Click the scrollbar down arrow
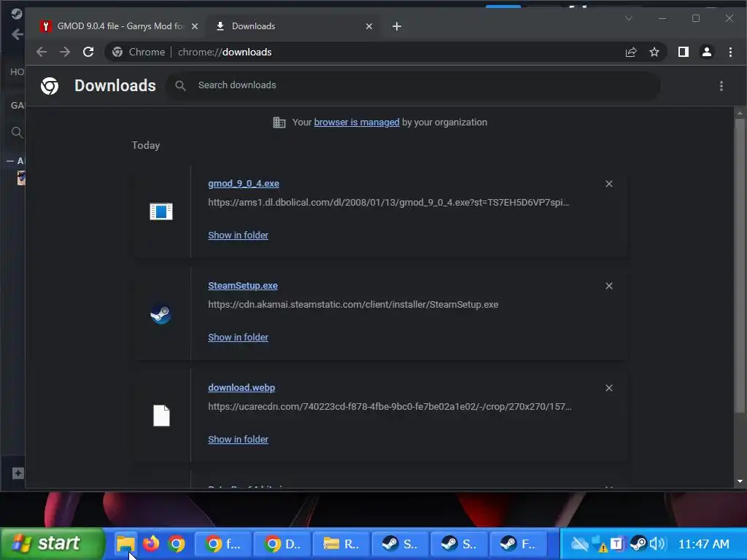Screen dimensions: 747x560 pos(740,481)
